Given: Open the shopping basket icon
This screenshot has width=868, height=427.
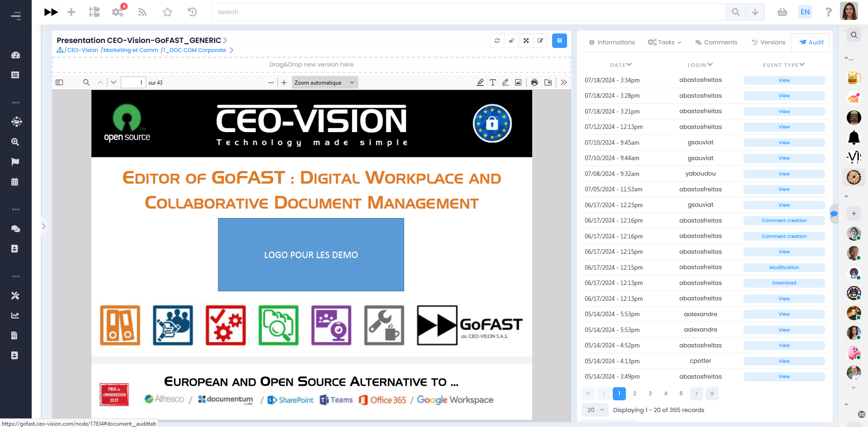Looking at the screenshot, I should coord(782,12).
